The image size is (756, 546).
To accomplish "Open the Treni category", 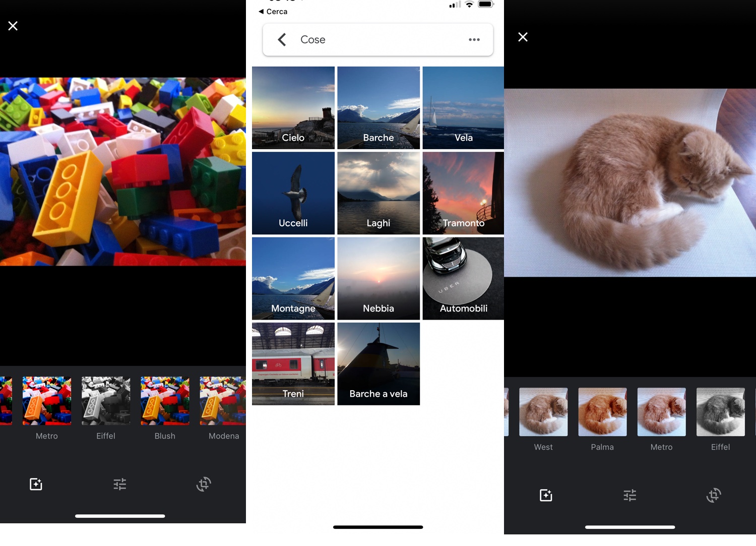I will pyautogui.click(x=293, y=363).
